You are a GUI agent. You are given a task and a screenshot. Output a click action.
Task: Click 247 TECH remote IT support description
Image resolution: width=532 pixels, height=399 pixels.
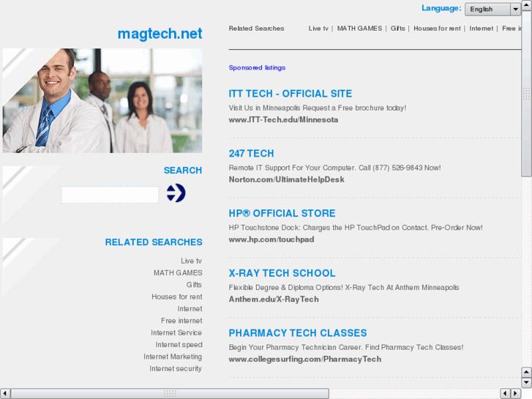(334, 168)
